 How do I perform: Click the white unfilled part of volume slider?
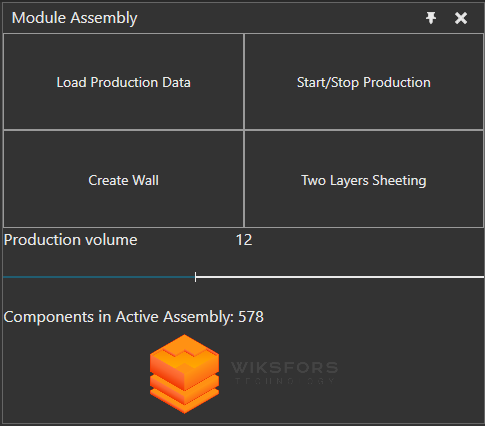point(340,277)
